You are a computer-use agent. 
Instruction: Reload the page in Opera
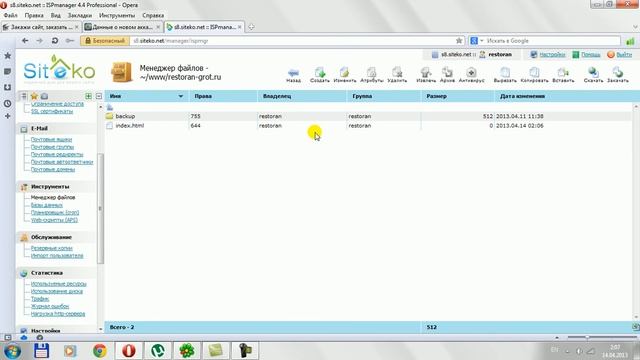(x=55, y=41)
